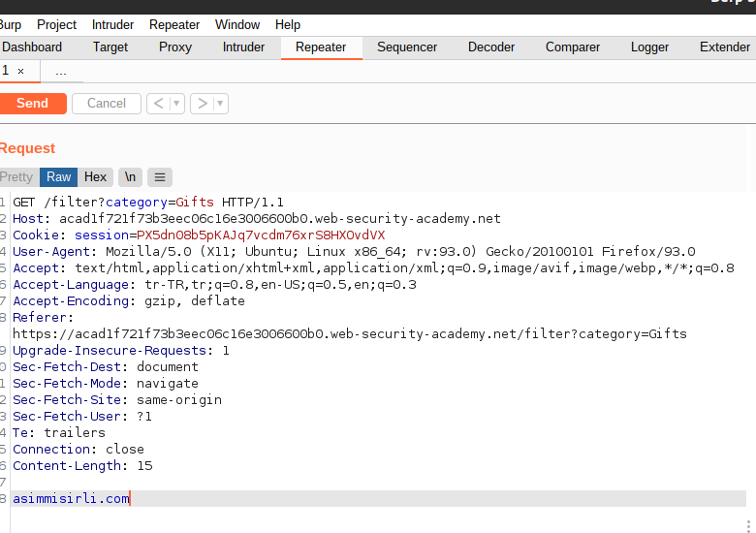Click the Cancel button
756x533 pixels.
click(107, 104)
